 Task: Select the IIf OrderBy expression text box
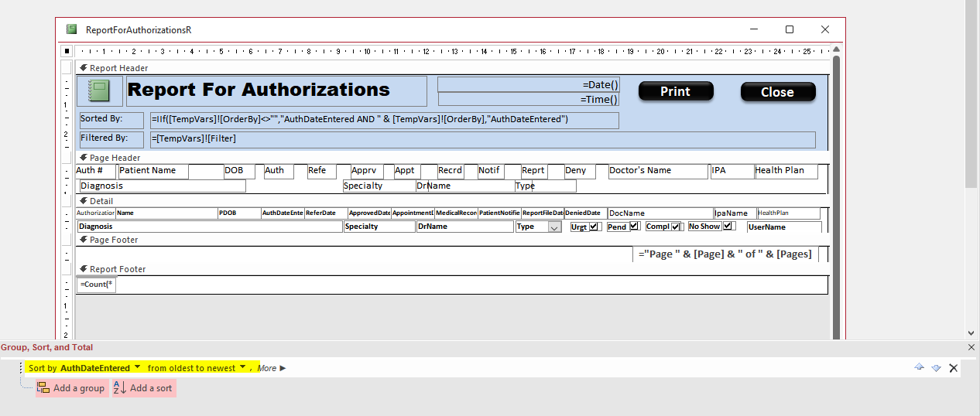(385, 120)
